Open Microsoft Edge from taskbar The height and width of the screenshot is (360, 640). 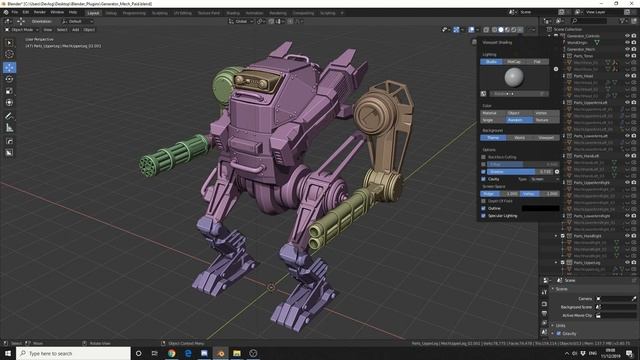click(188, 353)
